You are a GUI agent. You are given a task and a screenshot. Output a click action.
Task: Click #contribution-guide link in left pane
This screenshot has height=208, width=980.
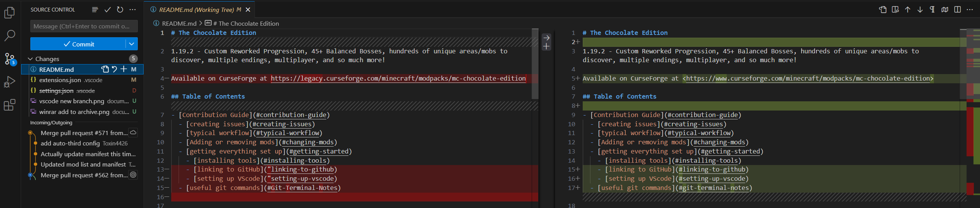[291, 115]
